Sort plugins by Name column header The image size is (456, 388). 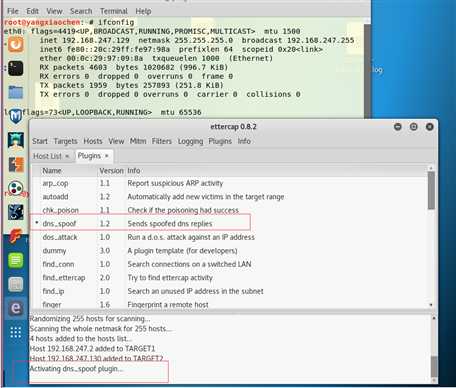pos(69,171)
